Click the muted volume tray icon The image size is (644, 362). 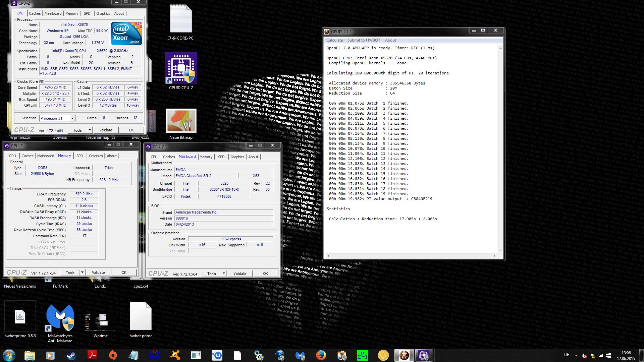[x=584, y=356]
